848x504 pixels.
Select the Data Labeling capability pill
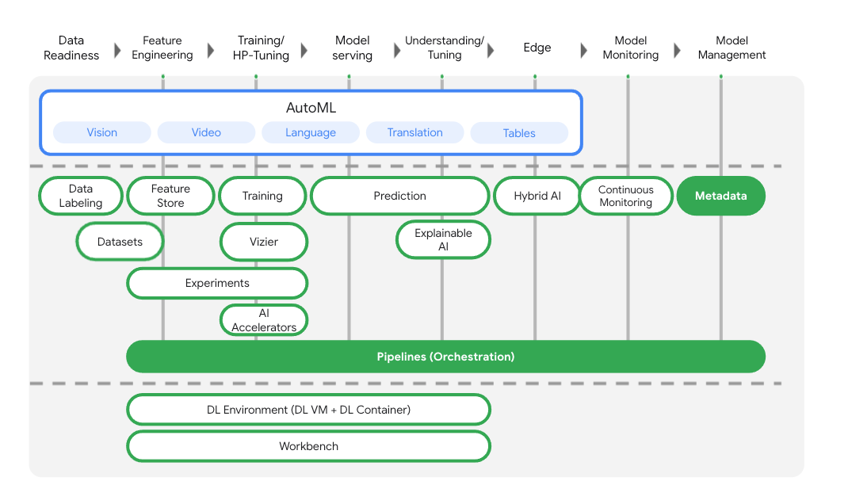(x=80, y=196)
